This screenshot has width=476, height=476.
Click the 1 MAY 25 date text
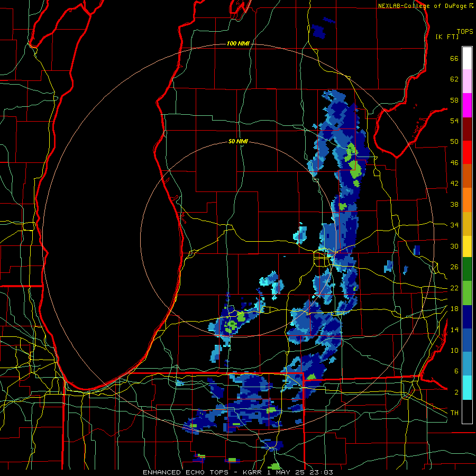coord(286,472)
